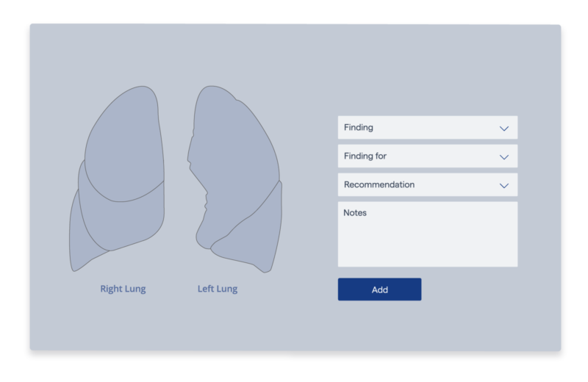Click the Notes placeholder text
Image resolution: width=588 pixels, height=382 pixels.
355,212
